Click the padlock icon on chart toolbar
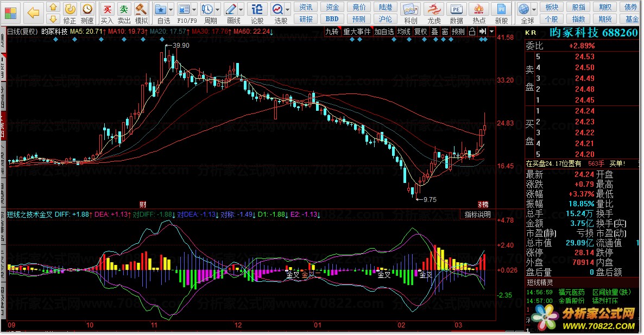Image resolution: width=644 pixels, height=335 pixels. 472,31
